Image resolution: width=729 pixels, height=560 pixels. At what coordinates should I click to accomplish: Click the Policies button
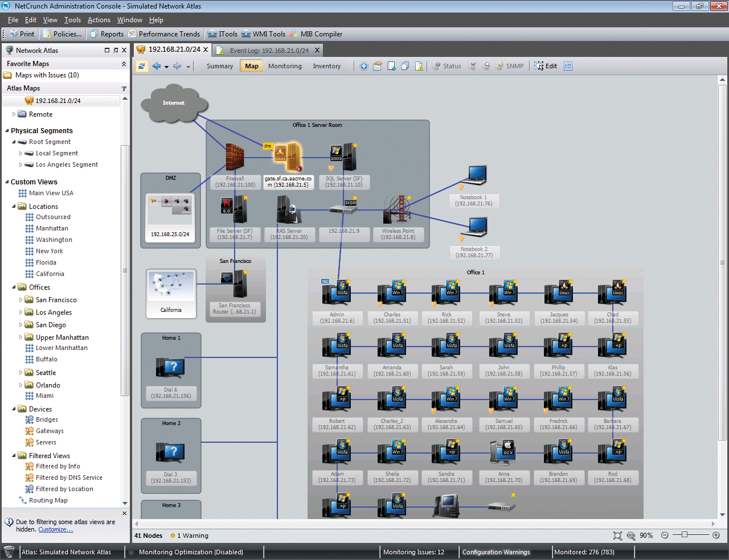63,34
